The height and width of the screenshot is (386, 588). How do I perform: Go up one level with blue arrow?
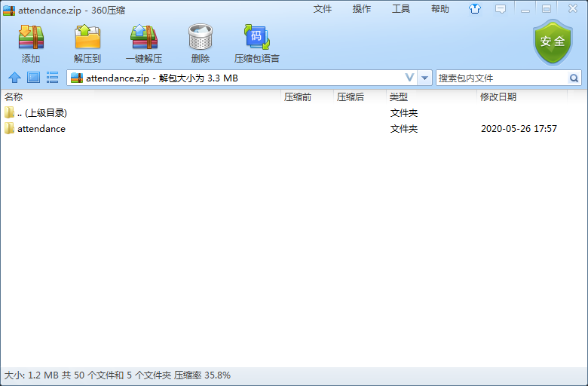14,78
